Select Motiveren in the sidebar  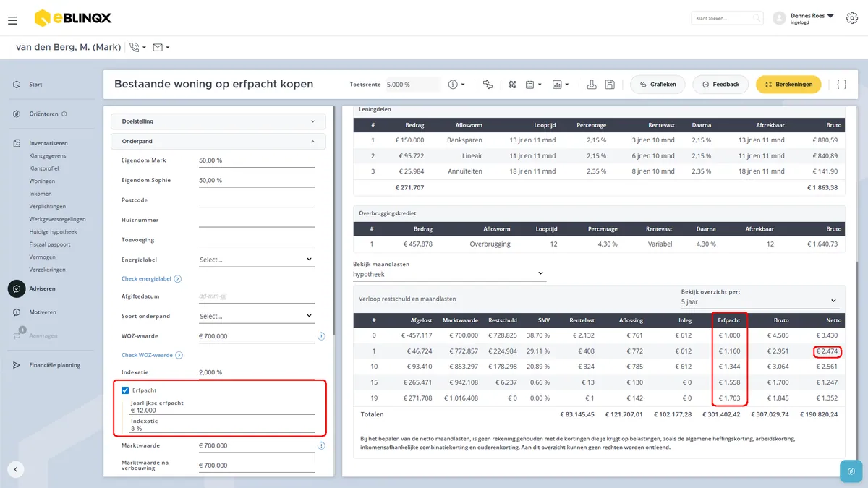tap(43, 312)
